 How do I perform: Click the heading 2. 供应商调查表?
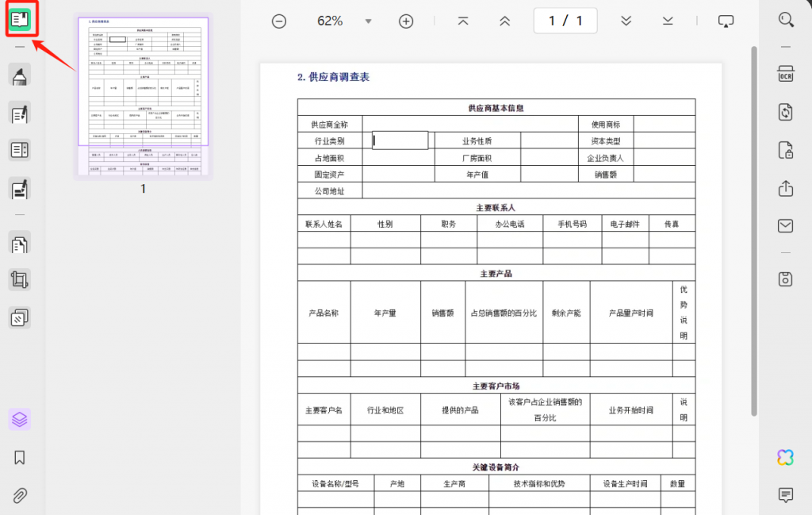tap(333, 77)
